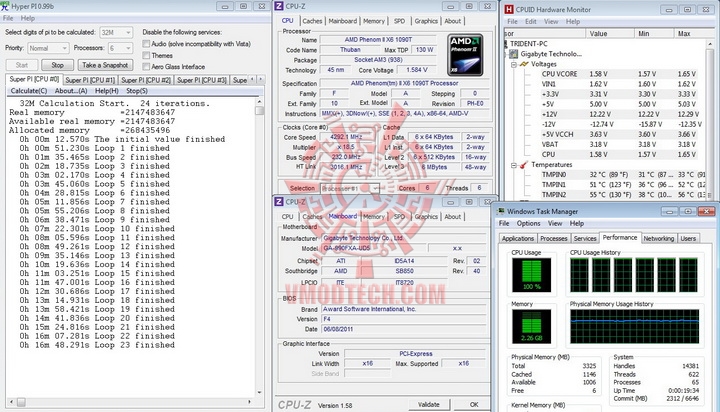Open the Edit menu in CPUID Hardware Monitor
Screen dimensions: 720x412
pos(531,22)
